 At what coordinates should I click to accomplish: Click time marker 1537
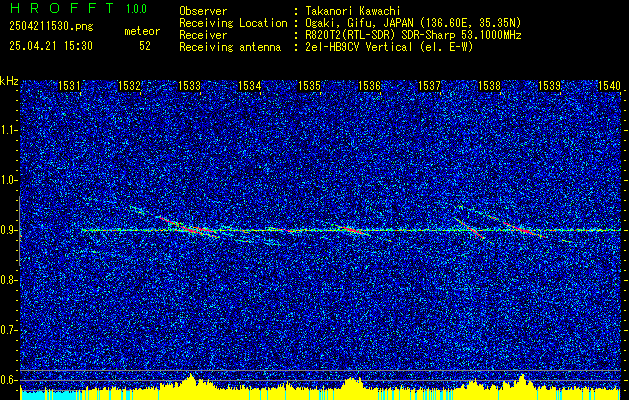pyautogui.click(x=429, y=86)
